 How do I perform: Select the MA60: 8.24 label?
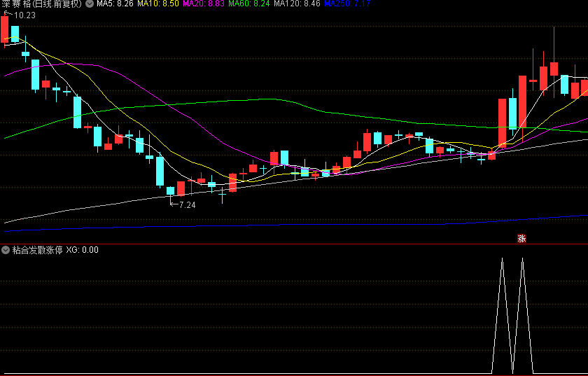pos(249,4)
